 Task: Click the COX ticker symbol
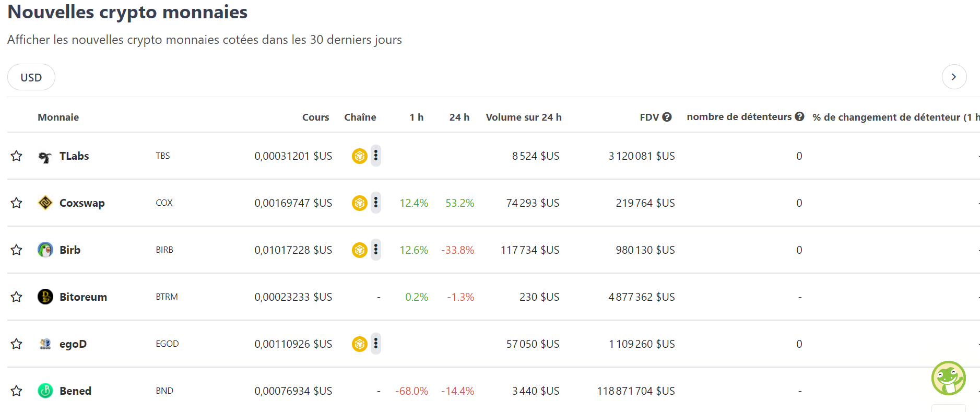pos(164,203)
